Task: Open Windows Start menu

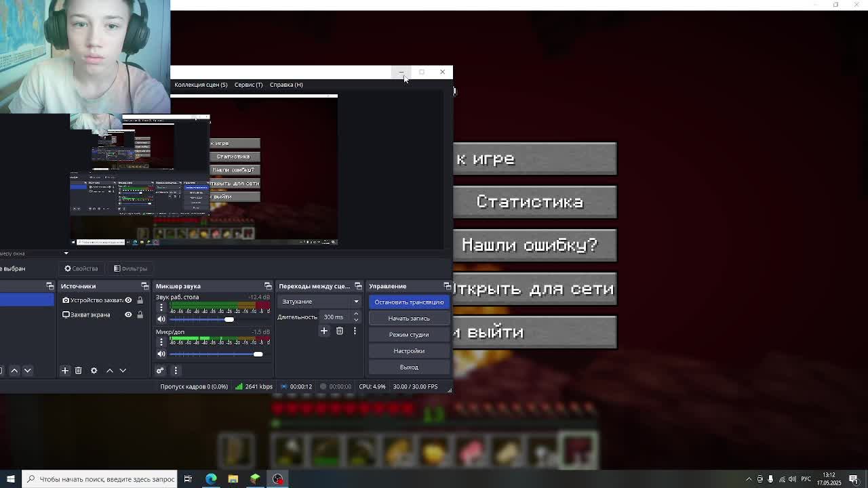Action: pyautogui.click(x=10, y=479)
